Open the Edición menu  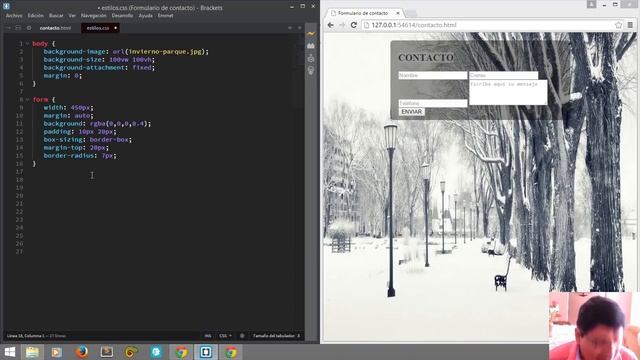pyautogui.click(x=36, y=16)
